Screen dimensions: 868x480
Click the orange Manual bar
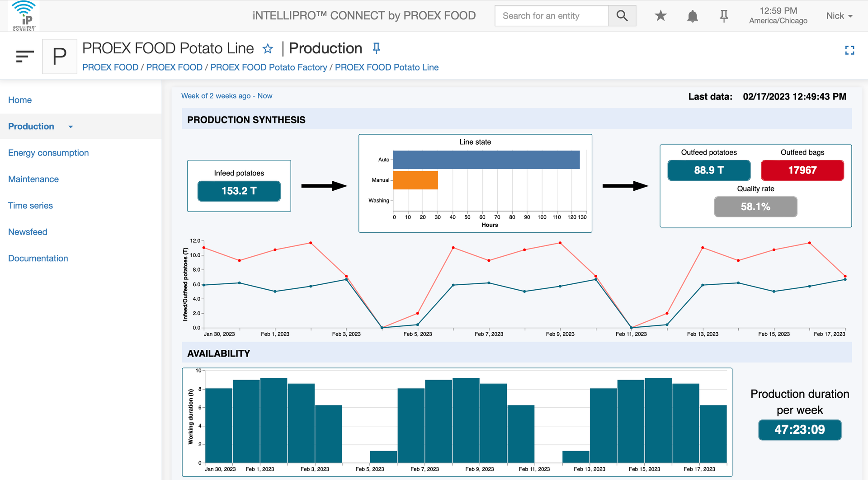click(x=415, y=180)
